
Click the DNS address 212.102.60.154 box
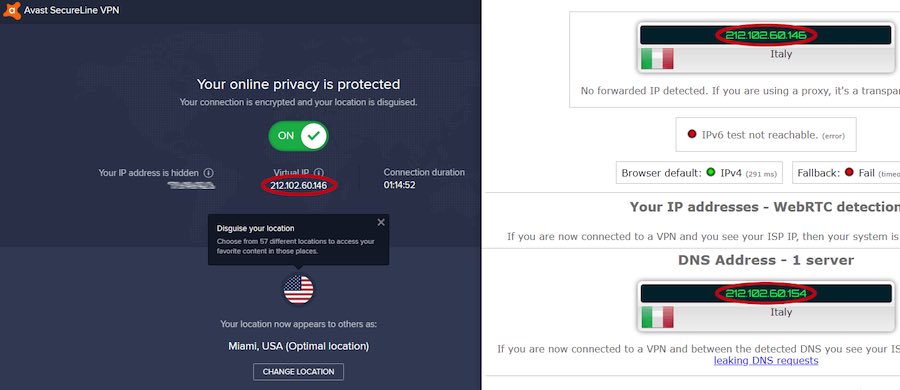pos(766,294)
